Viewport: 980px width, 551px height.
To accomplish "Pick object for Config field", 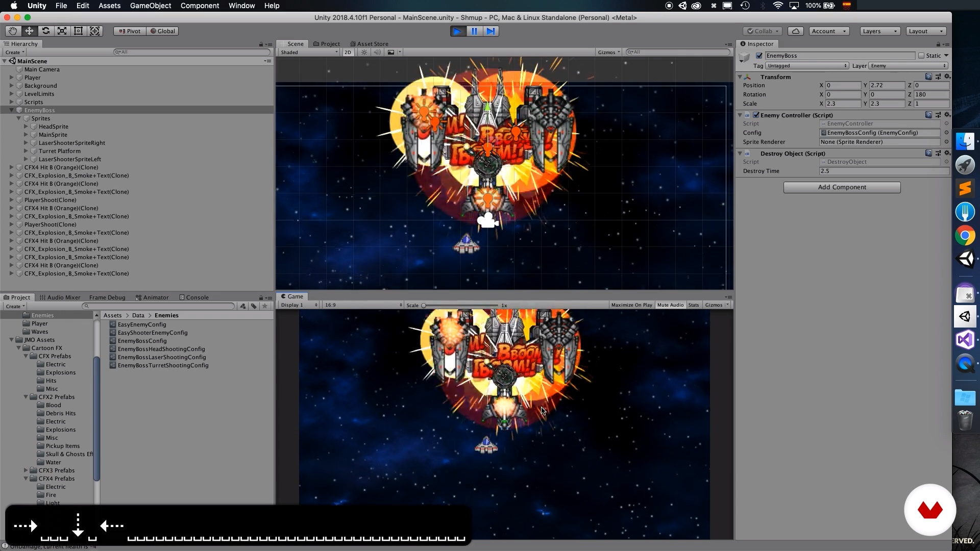I will pyautogui.click(x=946, y=133).
